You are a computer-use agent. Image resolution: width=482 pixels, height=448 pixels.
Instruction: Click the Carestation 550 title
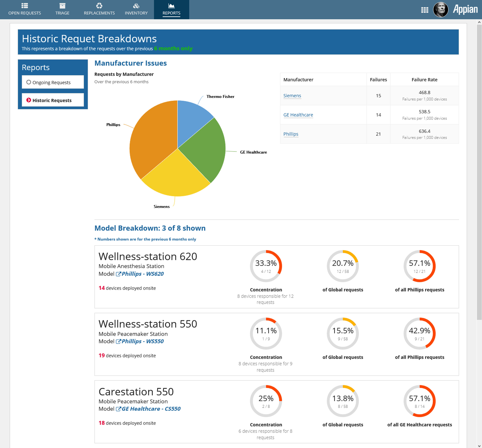(x=136, y=392)
